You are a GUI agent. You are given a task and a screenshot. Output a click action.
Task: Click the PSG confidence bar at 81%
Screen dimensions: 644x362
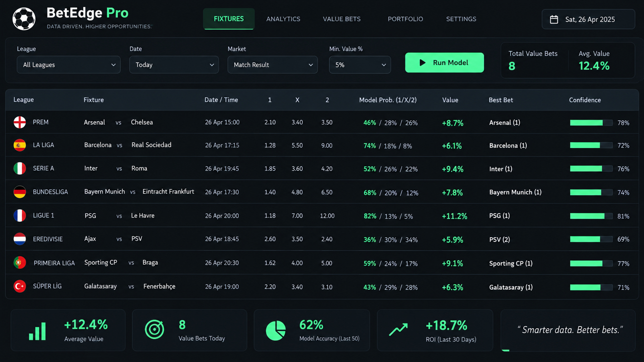point(591,216)
